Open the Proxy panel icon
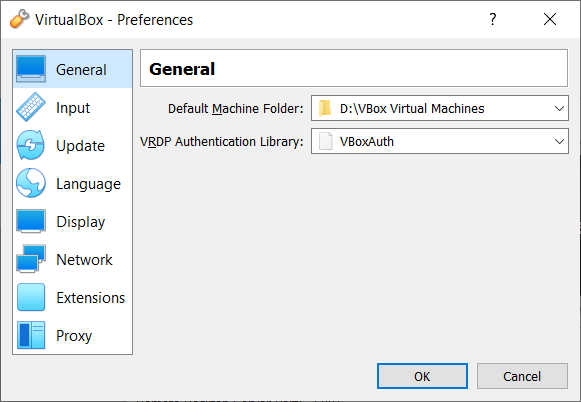This screenshot has height=402, width=581. [31, 335]
